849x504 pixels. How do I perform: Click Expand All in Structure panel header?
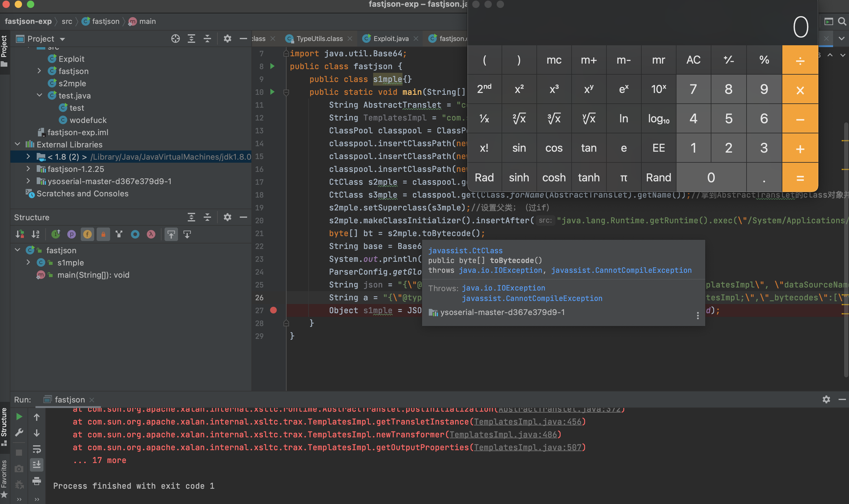(x=191, y=217)
